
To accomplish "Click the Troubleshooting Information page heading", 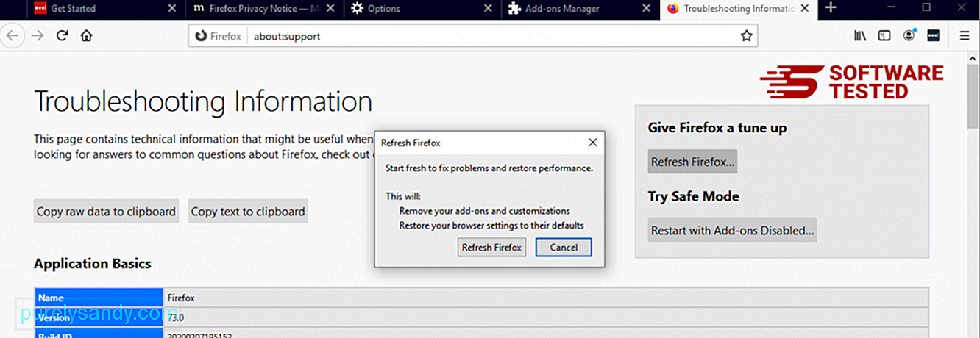I will [203, 101].
